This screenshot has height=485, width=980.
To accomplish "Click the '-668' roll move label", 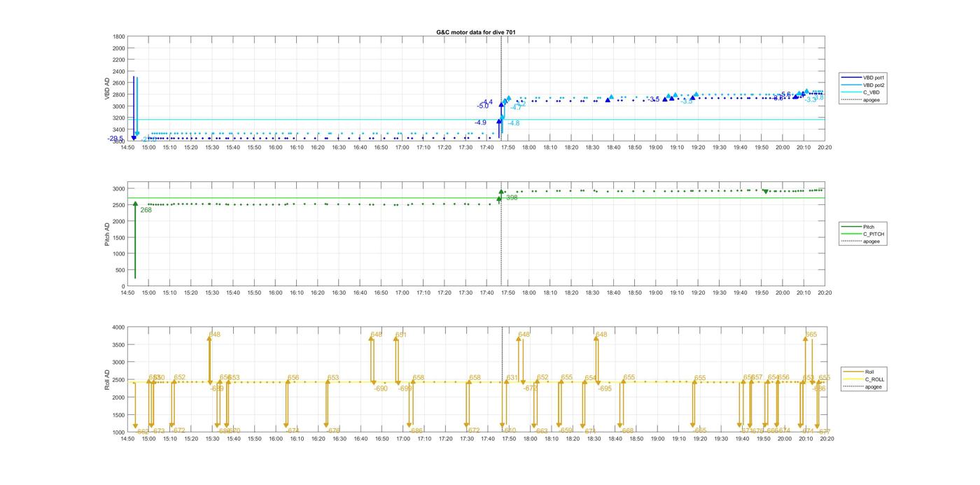I will (x=626, y=430).
